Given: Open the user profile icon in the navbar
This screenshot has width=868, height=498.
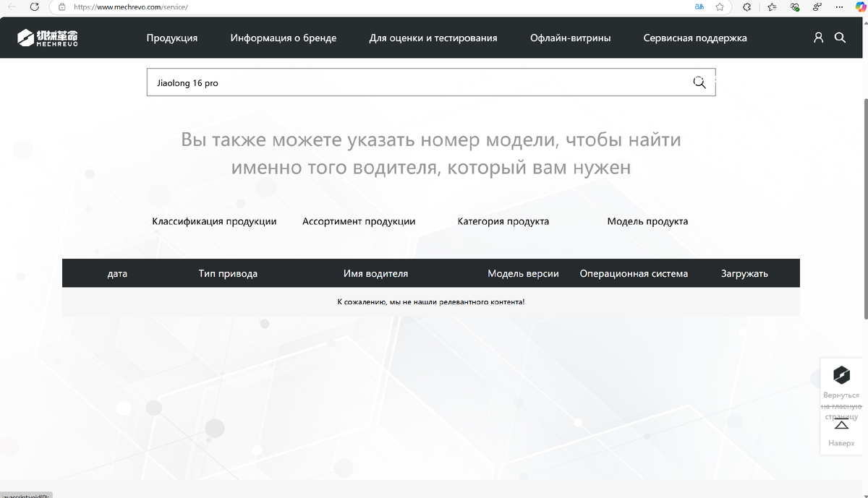Looking at the screenshot, I should coord(818,37).
